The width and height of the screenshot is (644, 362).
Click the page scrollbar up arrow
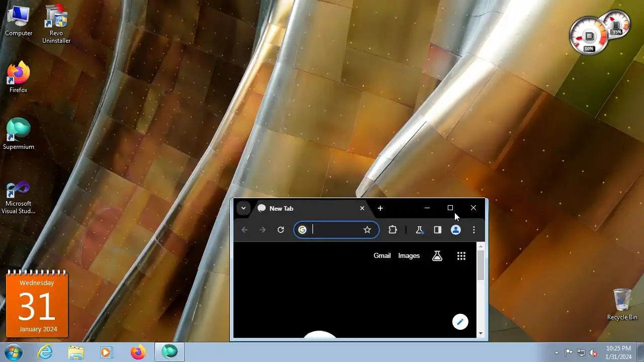(x=480, y=247)
